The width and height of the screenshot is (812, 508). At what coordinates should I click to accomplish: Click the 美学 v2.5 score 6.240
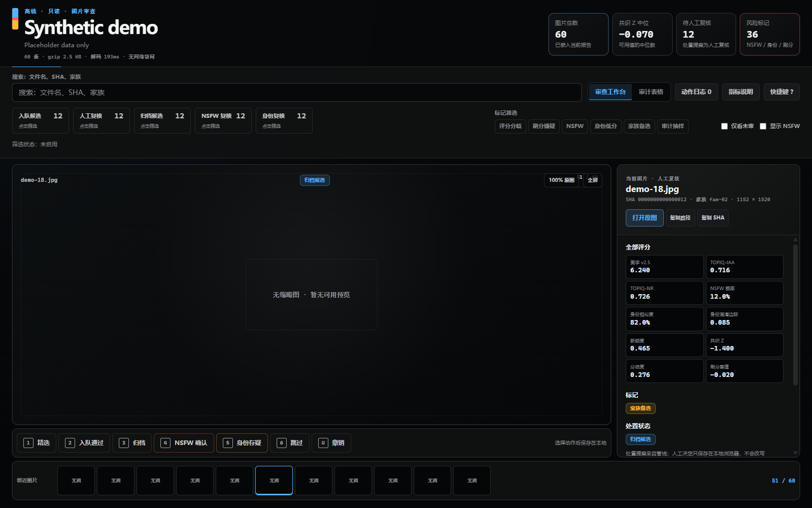pyautogui.click(x=665, y=267)
